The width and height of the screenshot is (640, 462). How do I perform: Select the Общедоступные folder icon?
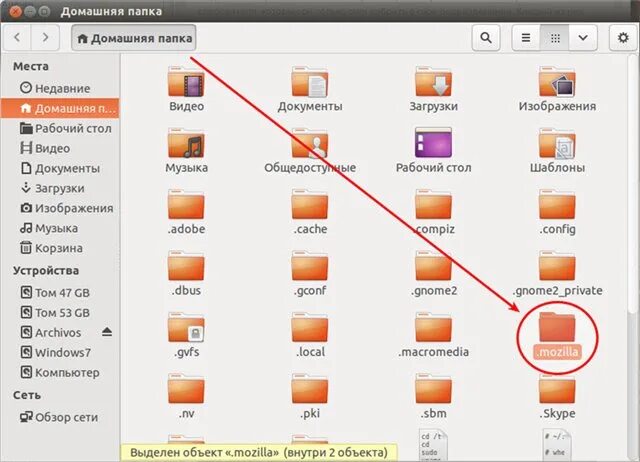tap(310, 144)
